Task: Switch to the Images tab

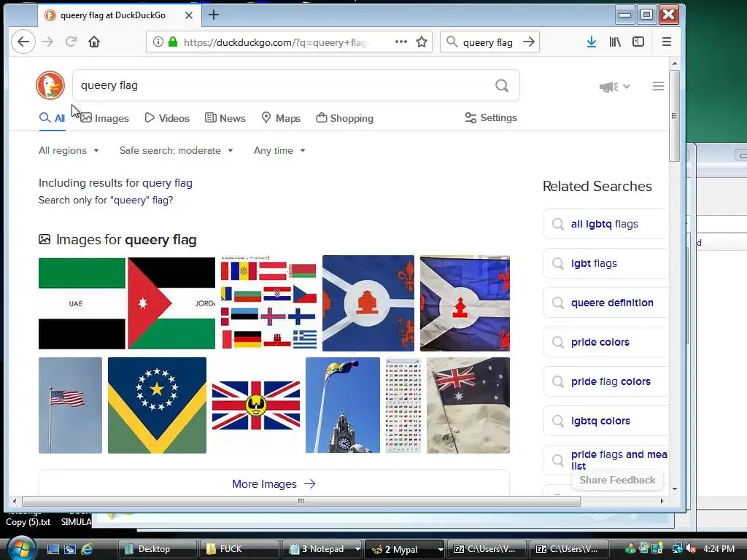Action: (x=105, y=118)
